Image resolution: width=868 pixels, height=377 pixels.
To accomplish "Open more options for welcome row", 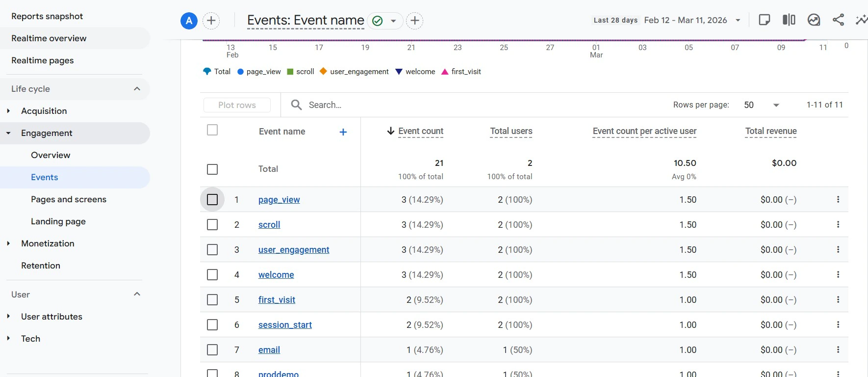I will [838, 274].
